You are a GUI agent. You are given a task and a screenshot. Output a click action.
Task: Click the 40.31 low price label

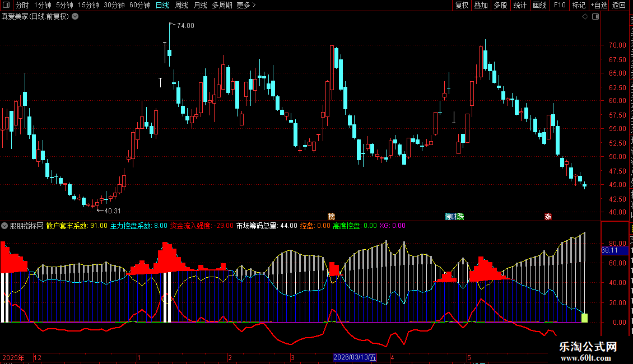coord(112,211)
